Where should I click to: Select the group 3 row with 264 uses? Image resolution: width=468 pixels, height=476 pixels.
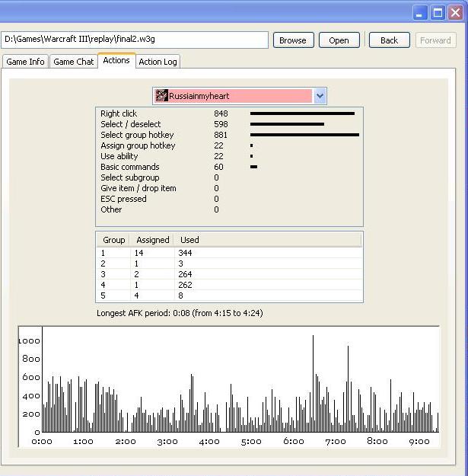click(x=228, y=274)
